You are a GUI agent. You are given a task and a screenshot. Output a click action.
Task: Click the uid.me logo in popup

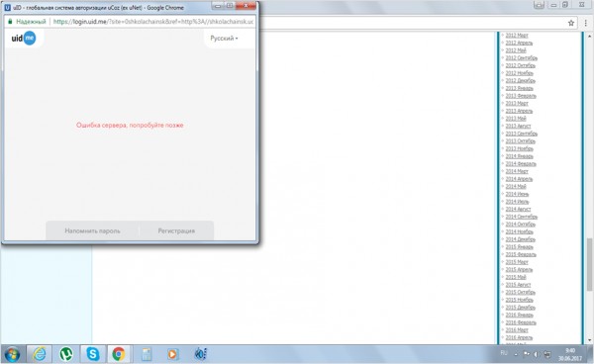coord(24,39)
